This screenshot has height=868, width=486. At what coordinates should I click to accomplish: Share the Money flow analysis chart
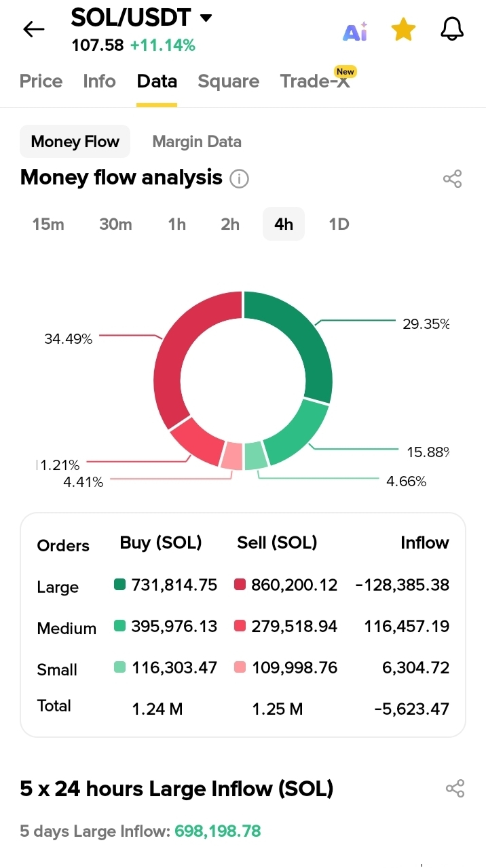pyautogui.click(x=452, y=179)
